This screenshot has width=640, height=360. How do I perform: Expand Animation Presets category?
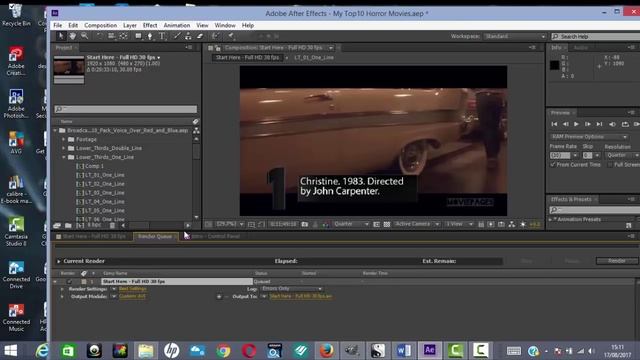tap(550, 219)
